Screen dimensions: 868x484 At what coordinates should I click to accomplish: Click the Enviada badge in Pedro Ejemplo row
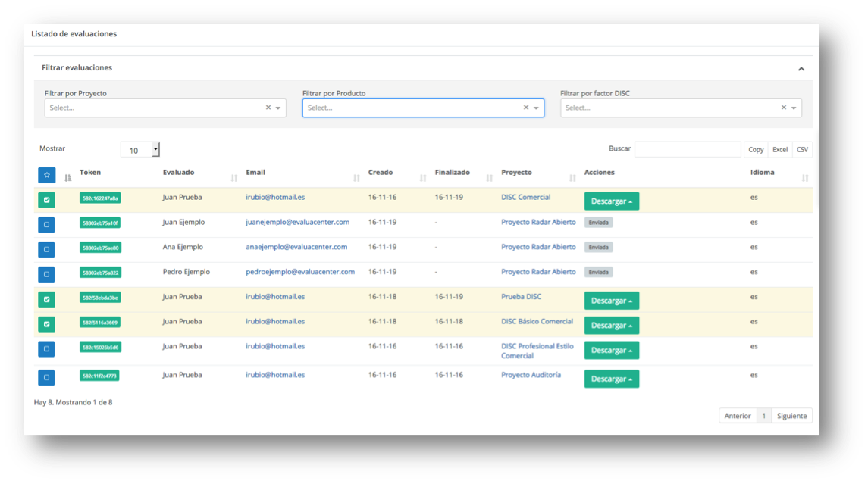tap(598, 273)
